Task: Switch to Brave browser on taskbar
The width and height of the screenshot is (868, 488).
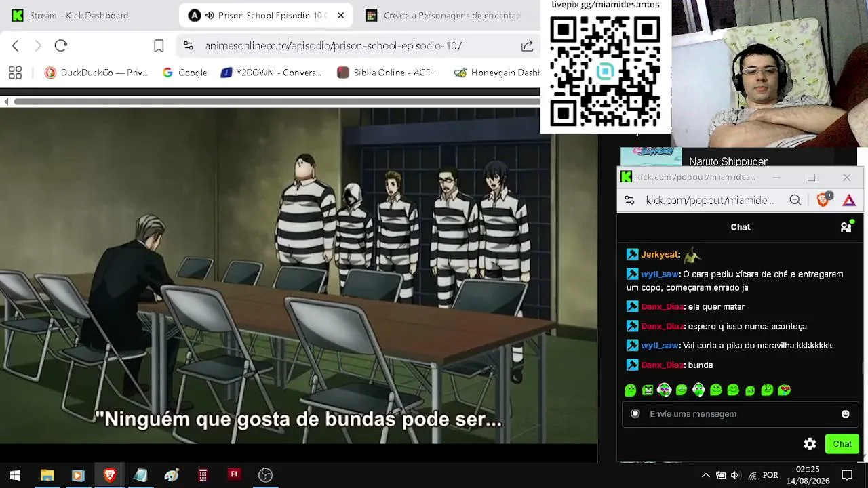Action: click(x=109, y=475)
